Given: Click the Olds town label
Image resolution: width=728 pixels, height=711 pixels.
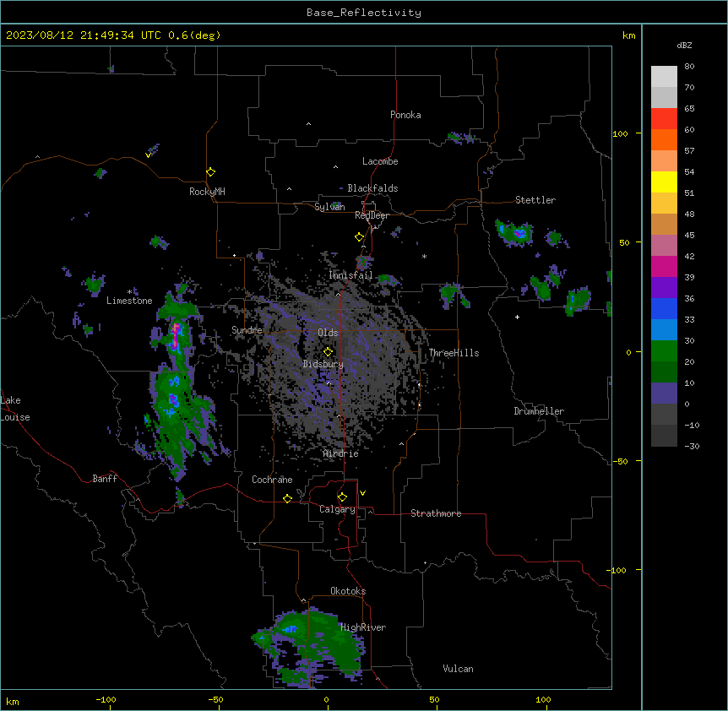Looking at the screenshot, I should pos(328,333).
